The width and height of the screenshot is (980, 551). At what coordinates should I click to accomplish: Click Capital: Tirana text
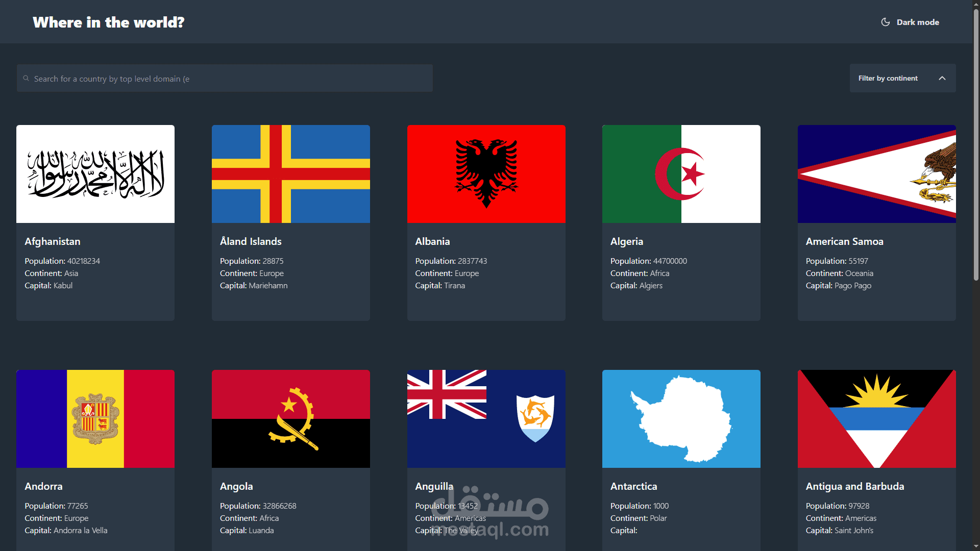point(440,285)
